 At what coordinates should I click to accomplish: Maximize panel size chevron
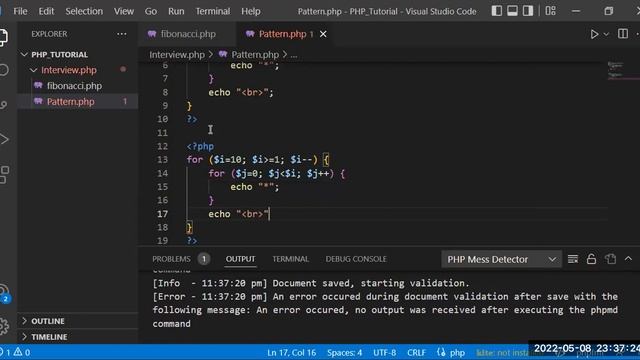tap(629, 259)
